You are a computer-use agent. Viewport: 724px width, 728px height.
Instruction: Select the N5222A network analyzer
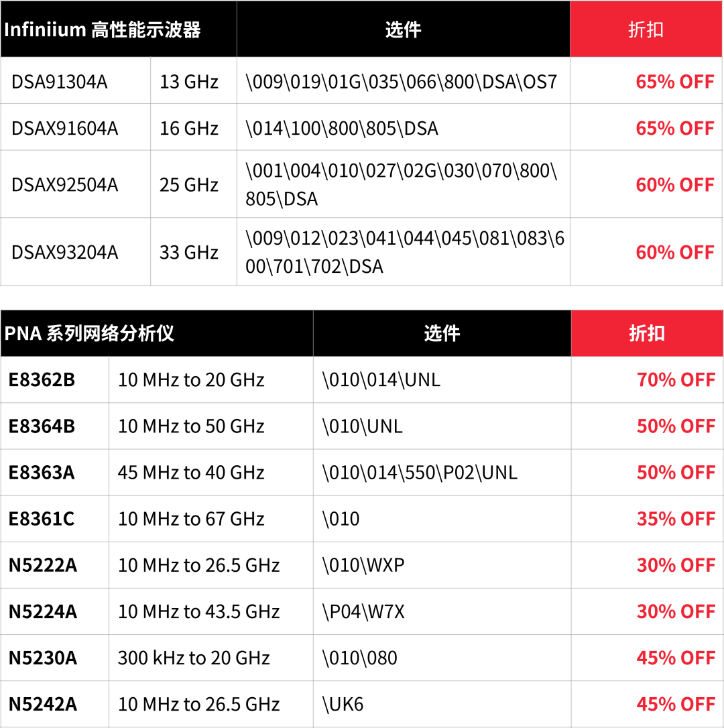(43, 565)
